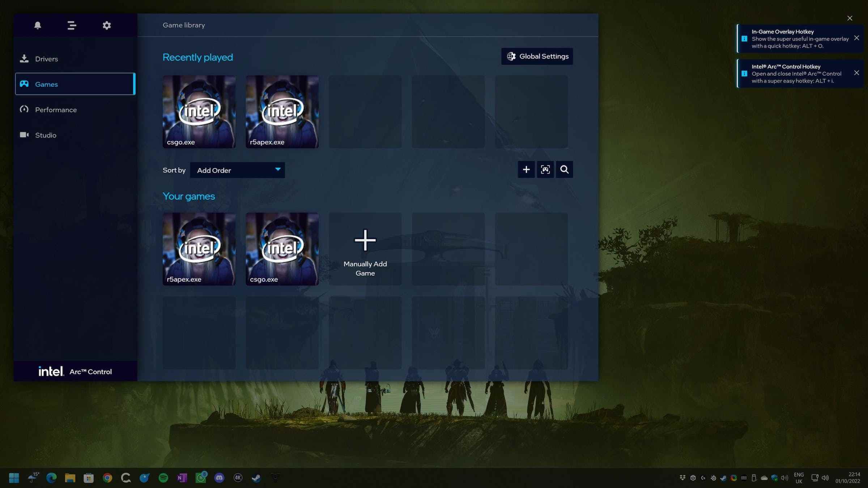The image size is (868, 488).
Task: Click the Games sidebar icon
Action: click(25, 84)
